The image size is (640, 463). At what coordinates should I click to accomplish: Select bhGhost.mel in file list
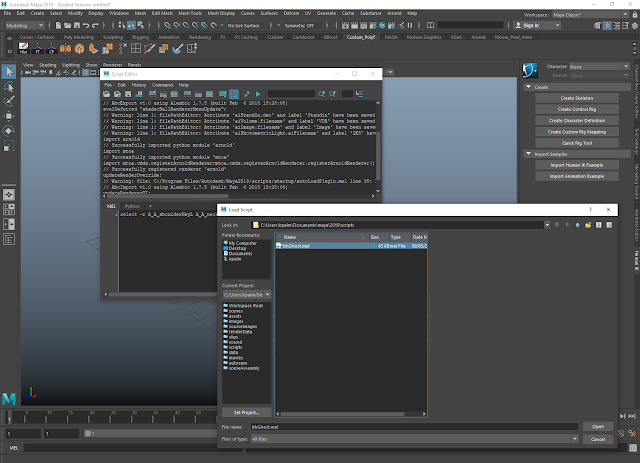click(351, 246)
